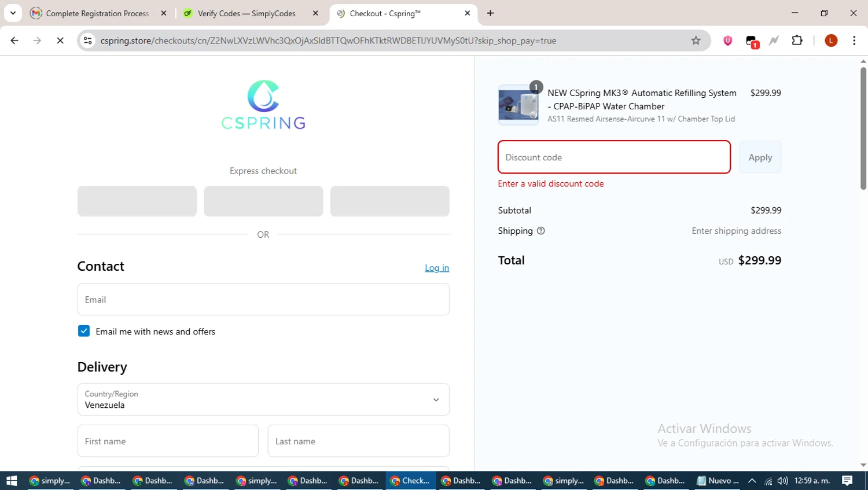
Task: Open the Country/Region dropdown
Action: click(263, 399)
